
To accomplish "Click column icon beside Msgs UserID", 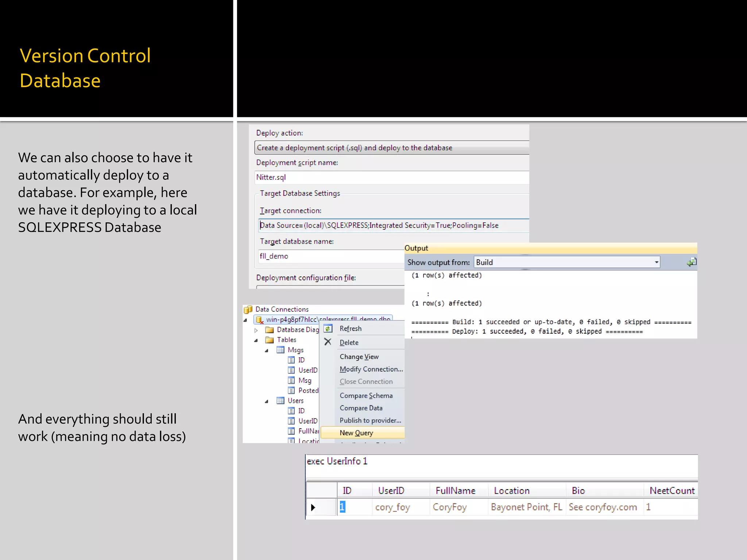I will pos(291,370).
